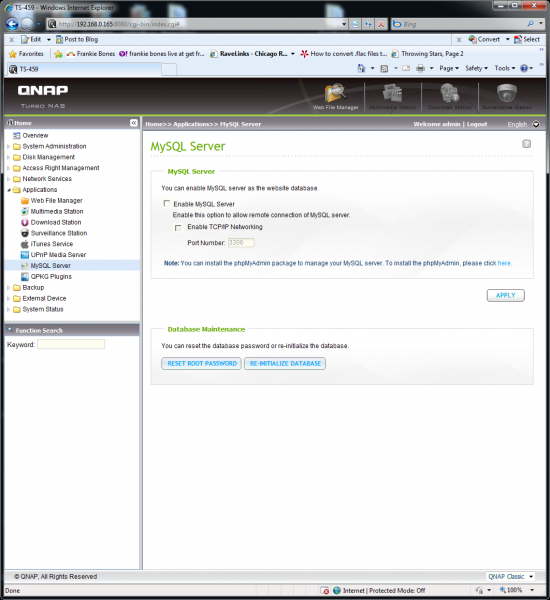The width and height of the screenshot is (550, 600).
Task: Switch to TS-459 browser tab
Action: (84, 69)
